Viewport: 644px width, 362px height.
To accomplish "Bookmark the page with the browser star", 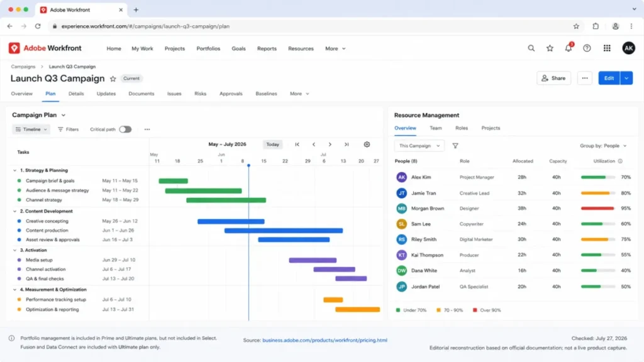I will [x=576, y=26].
